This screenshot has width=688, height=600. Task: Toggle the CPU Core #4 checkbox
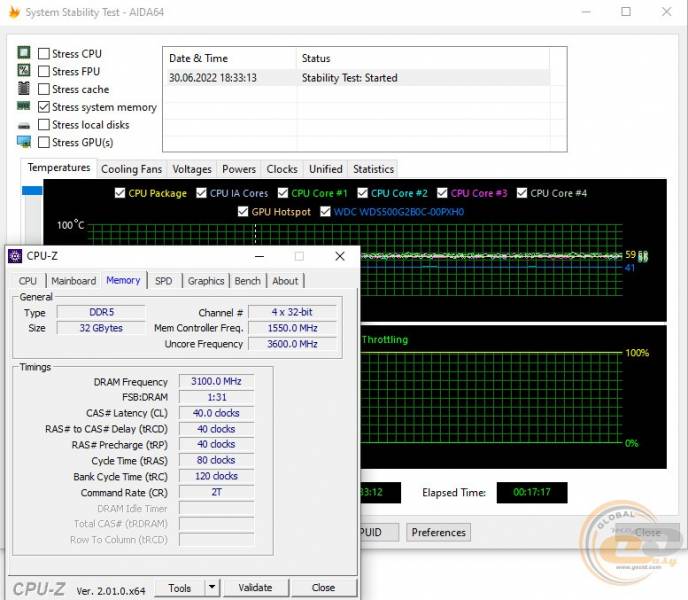[x=522, y=193]
